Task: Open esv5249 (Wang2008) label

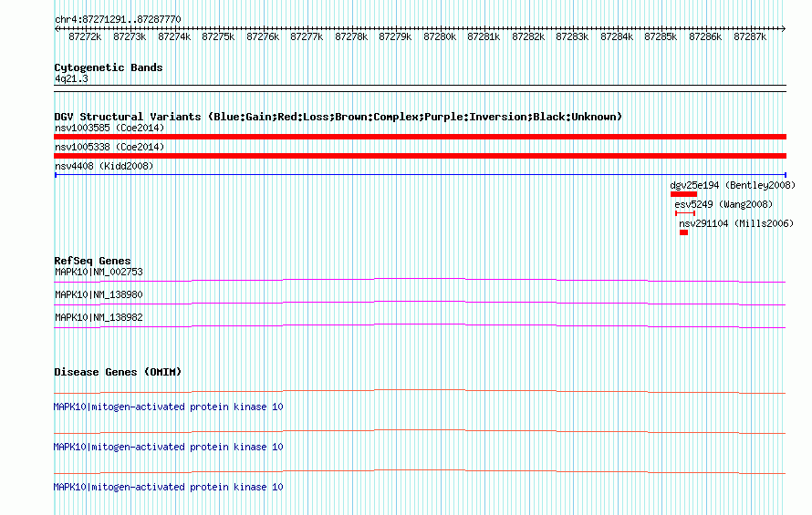Action: point(724,204)
